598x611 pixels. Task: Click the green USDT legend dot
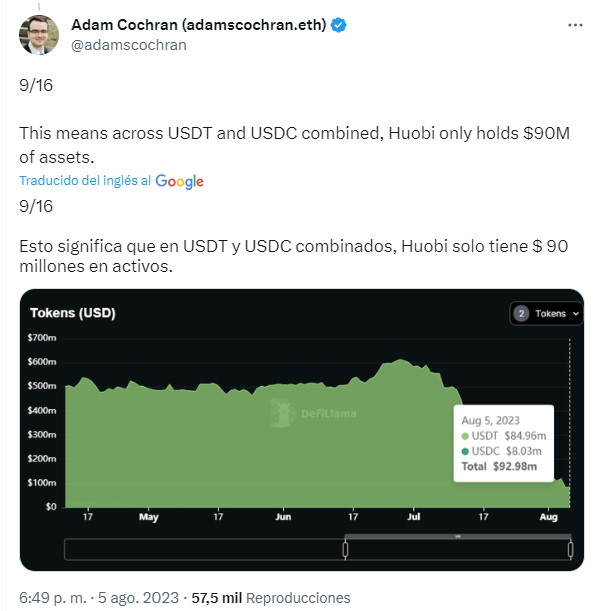pos(465,436)
